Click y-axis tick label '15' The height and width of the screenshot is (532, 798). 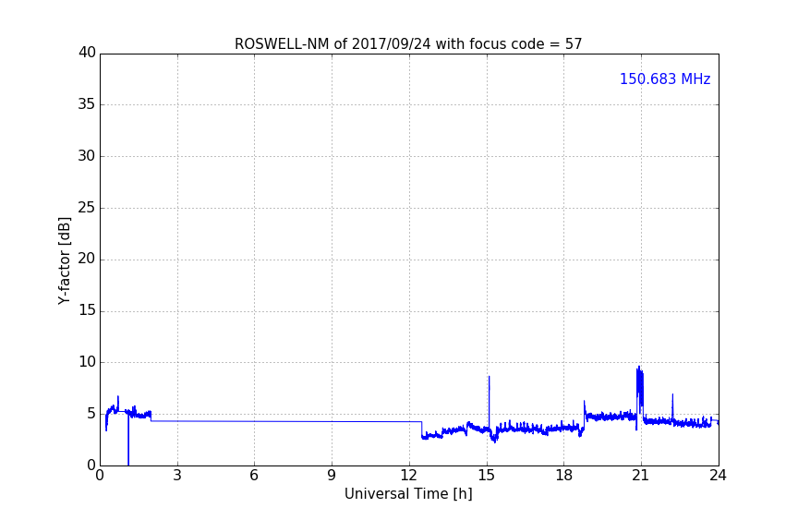pyautogui.click(x=87, y=310)
